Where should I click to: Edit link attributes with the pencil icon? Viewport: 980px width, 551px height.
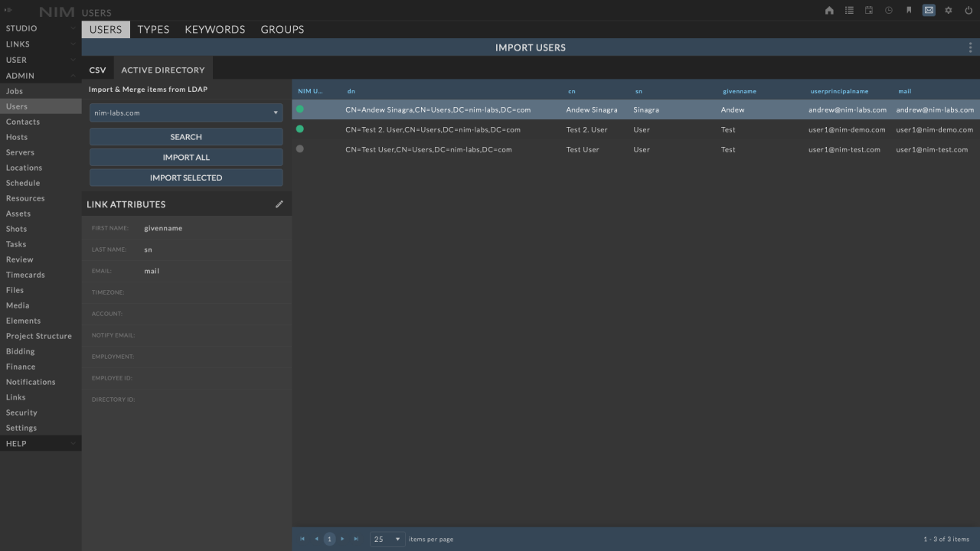[x=279, y=204]
